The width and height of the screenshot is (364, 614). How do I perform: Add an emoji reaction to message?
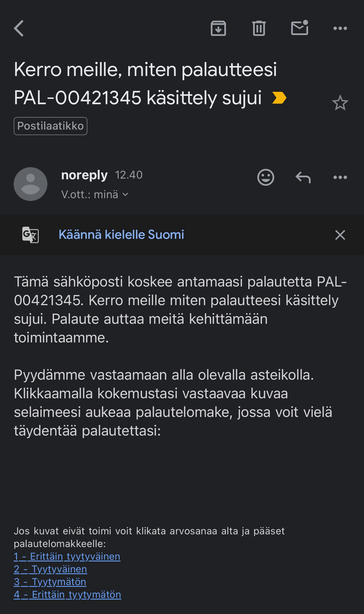click(x=266, y=177)
